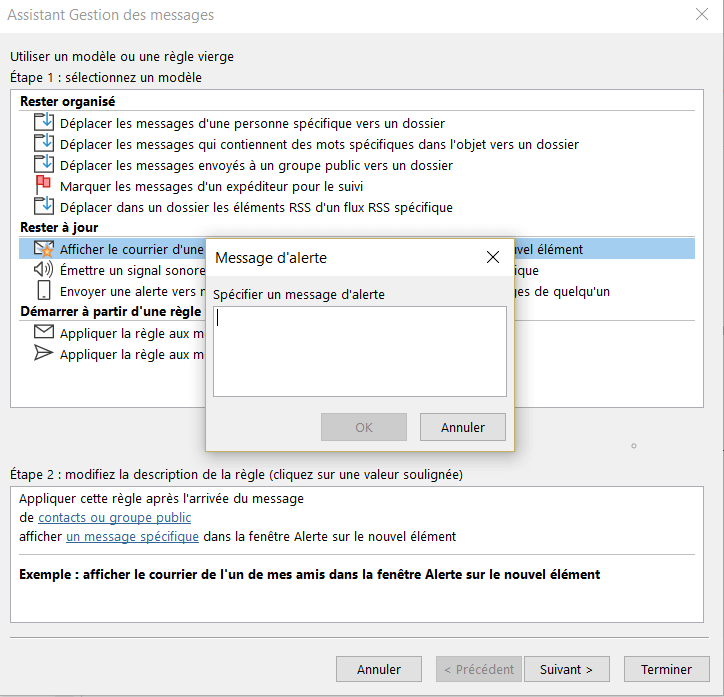The image size is (724, 697).
Task: Click the 'Spécifier un message d'alerte' label
Action: tap(299, 294)
